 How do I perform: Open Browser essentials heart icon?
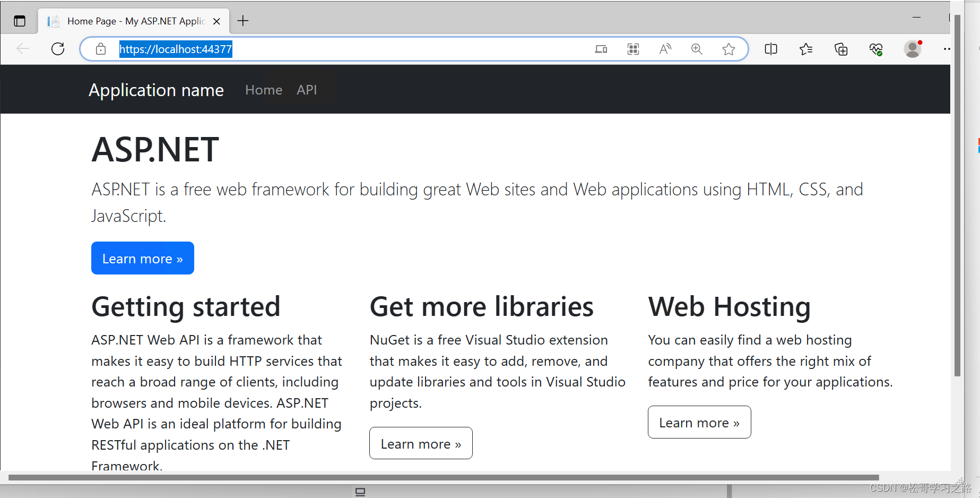tap(876, 49)
